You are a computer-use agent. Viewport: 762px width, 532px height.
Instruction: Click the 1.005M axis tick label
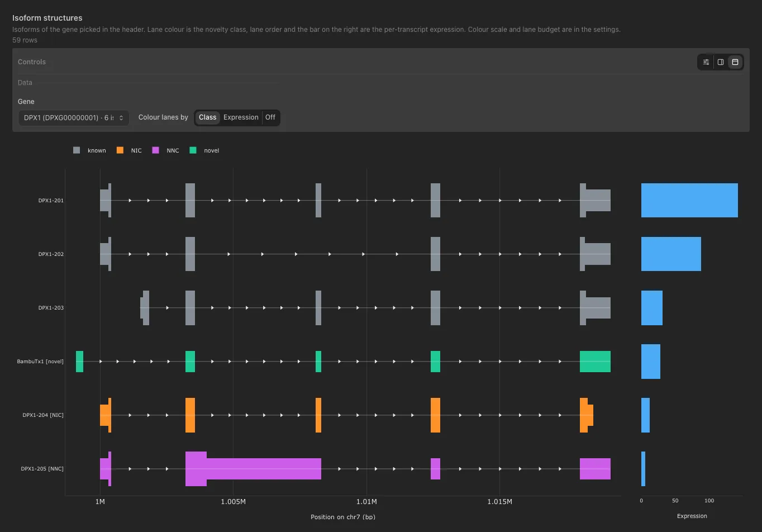click(233, 502)
